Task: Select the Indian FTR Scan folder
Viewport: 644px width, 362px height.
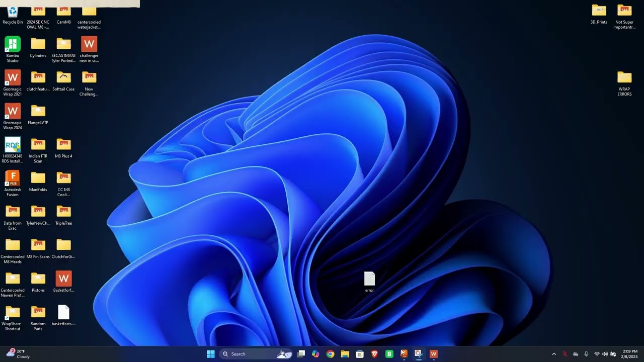Action: click(x=38, y=150)
